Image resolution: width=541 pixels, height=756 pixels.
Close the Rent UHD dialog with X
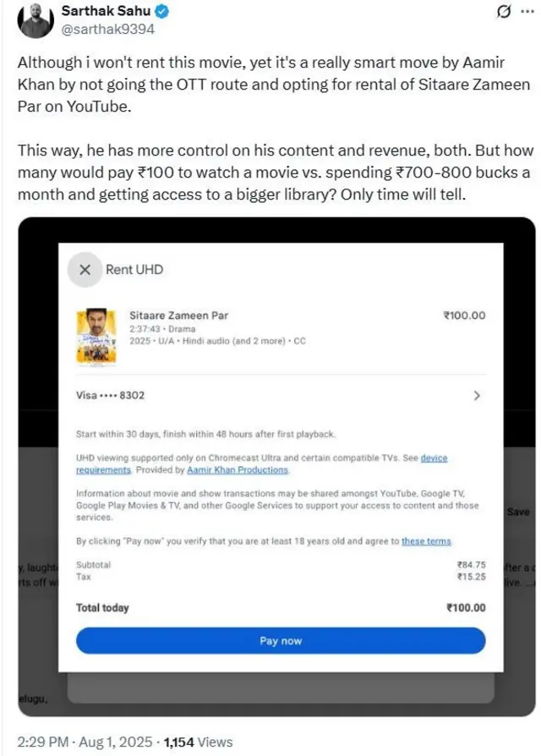tap(85, 270)
